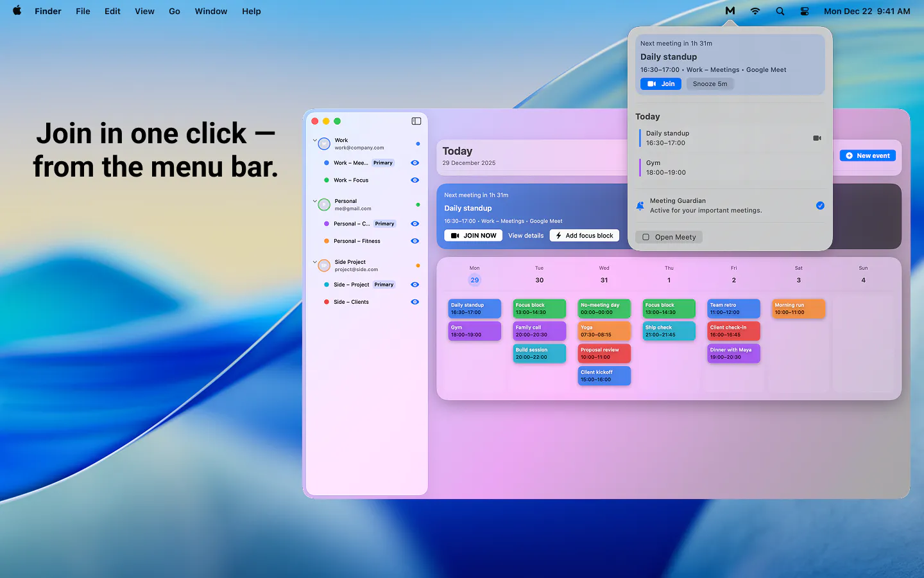Collapse the Personal account group
This screenshot has width=924, height=578.
pos(314,201)
